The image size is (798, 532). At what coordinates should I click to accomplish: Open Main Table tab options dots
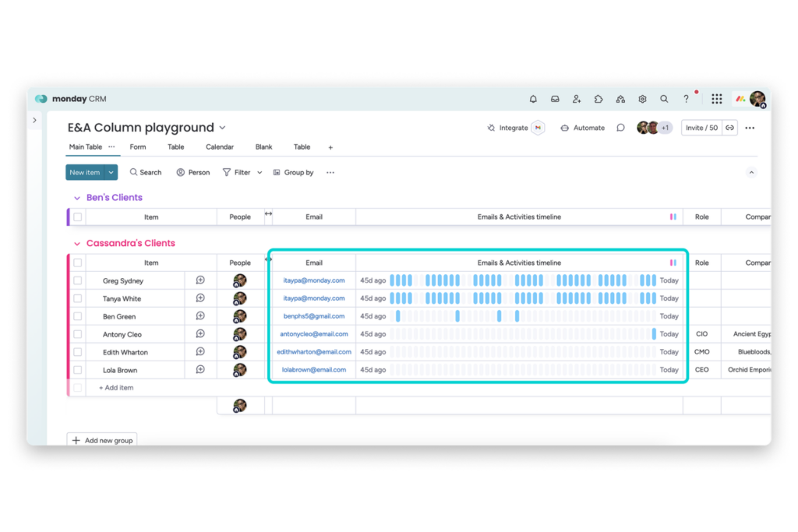point(111,146)
